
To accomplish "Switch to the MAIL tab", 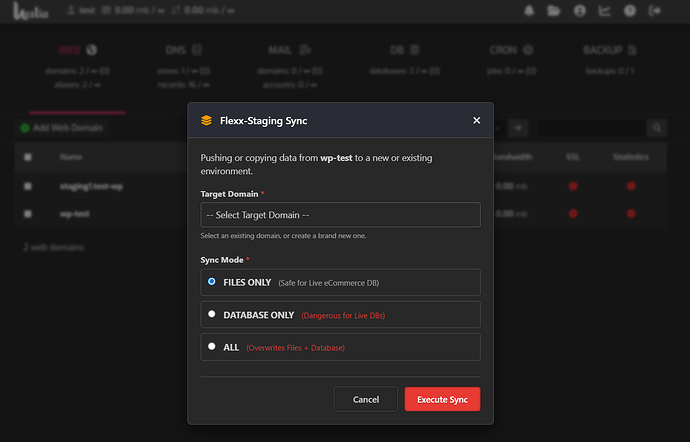I will [288, 49].
